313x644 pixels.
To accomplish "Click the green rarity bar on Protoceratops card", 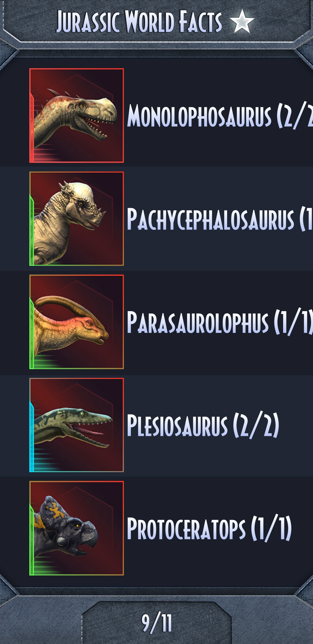I will (x=32, y=540).
